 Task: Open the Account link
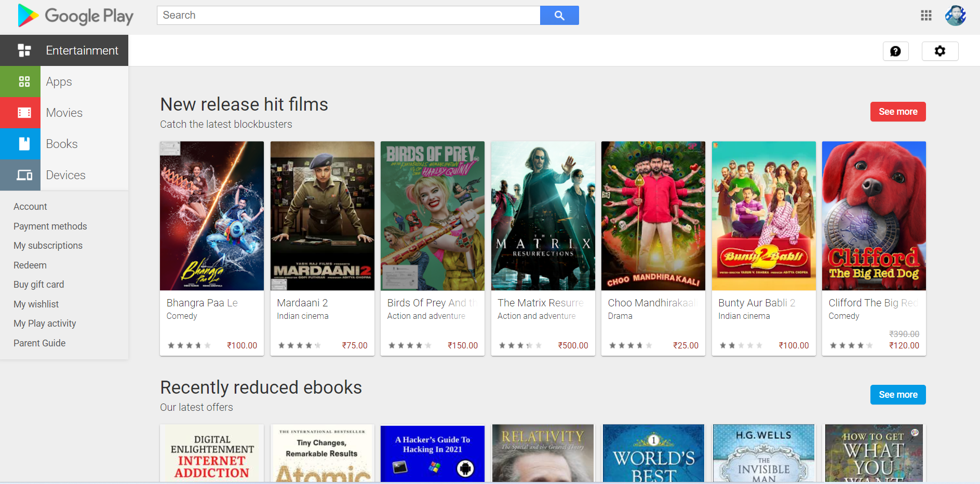click(30, 207)
